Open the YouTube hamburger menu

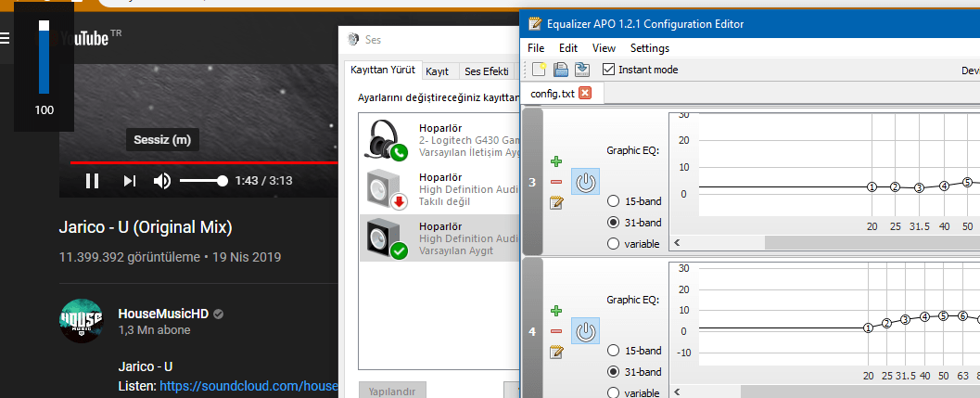point(5,38)
